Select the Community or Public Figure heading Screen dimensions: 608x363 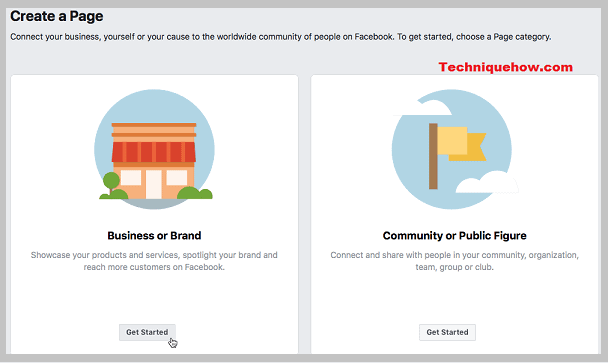pyautogui.click(x=454, y=236)
